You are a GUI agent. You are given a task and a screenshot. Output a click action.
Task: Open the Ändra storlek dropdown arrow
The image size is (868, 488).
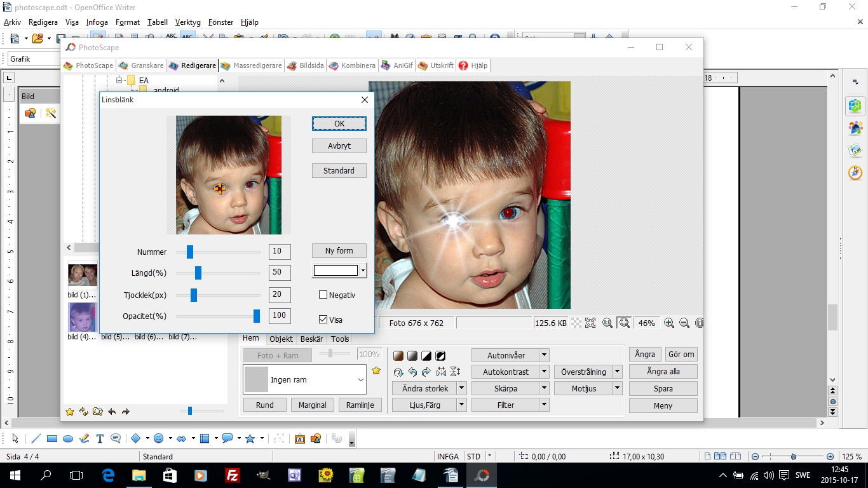[x=462, y=388]
